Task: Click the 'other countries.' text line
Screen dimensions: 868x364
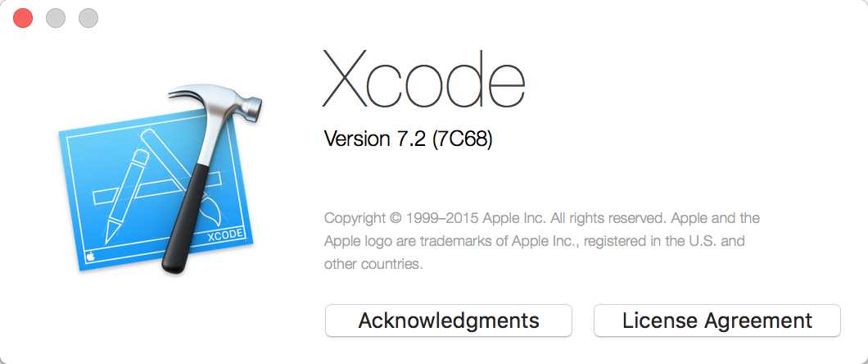Action: point(373,264)
